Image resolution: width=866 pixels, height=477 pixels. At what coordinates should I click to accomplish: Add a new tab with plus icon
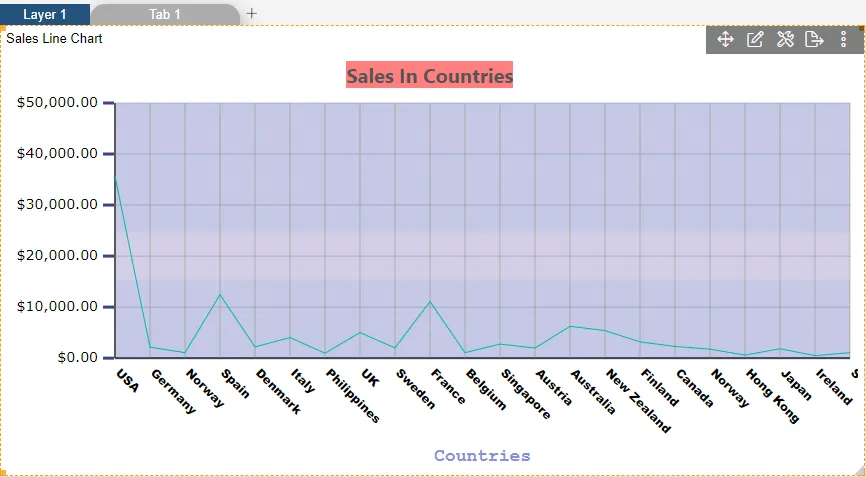pos(252,13)
